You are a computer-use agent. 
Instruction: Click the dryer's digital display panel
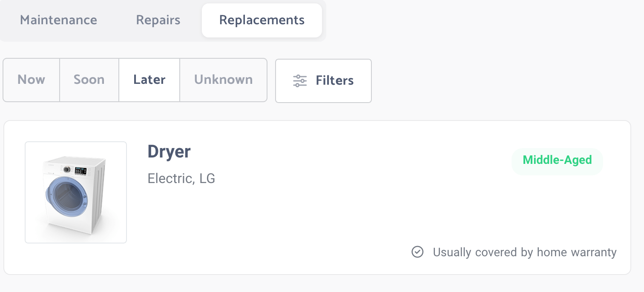tap(80, 171)
